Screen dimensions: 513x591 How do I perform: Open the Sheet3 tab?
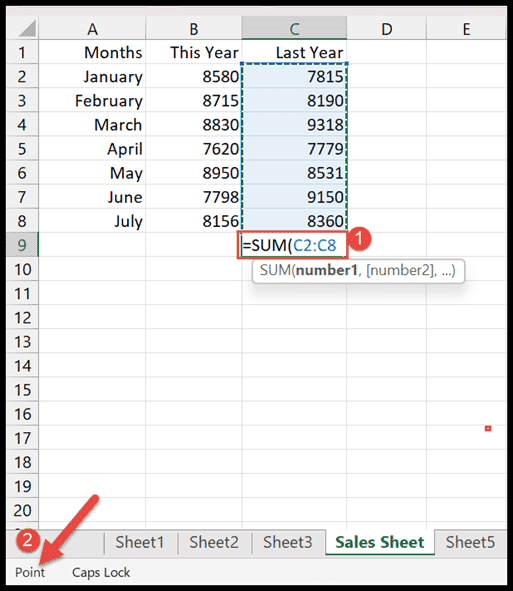(288, 542)
